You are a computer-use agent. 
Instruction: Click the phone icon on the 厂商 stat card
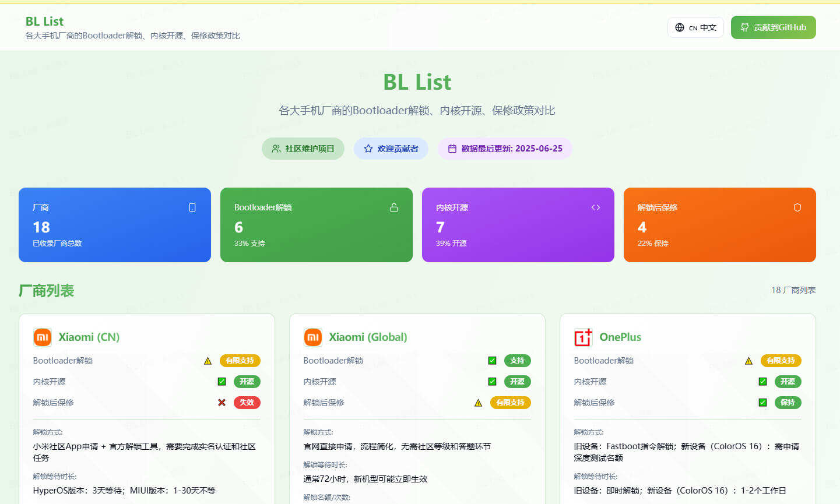[192, 207]
